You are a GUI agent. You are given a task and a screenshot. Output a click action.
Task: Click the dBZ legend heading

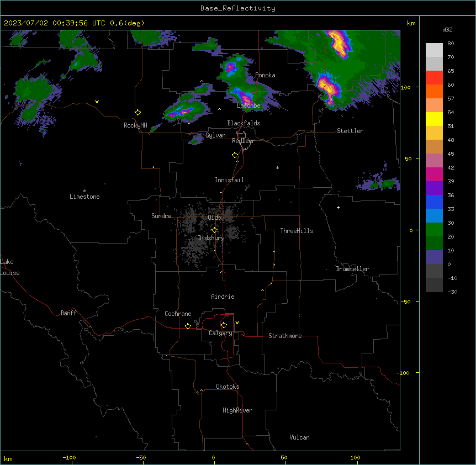[447, 29]
